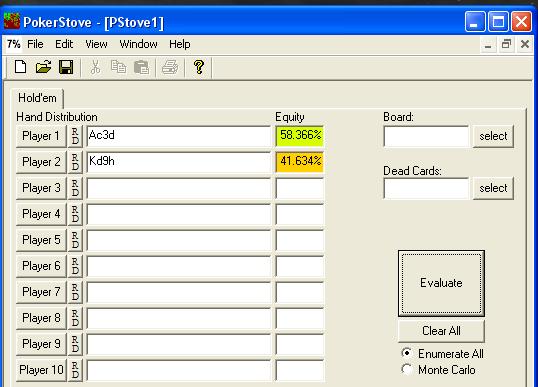Open the File menu

tap(35, 44)
